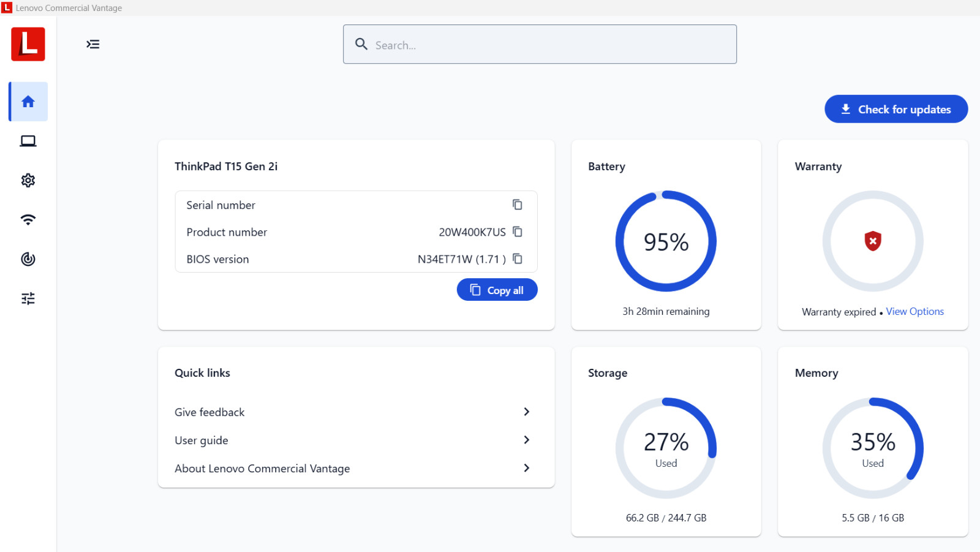Screen dimensions: 980x552
Task: Open the Wi-Fi security sidebar icon
Action: coord(28,219)
